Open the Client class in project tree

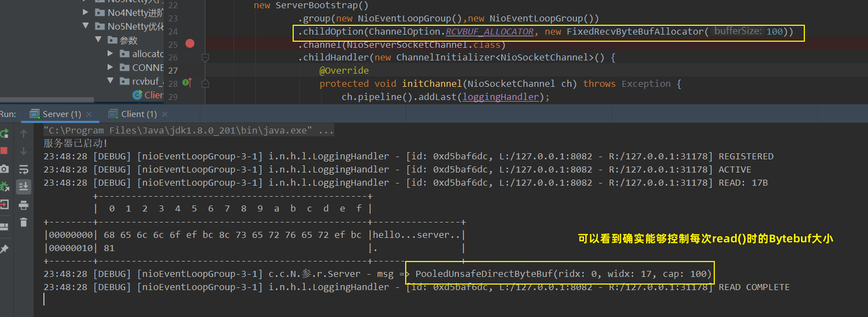[148, 95]
